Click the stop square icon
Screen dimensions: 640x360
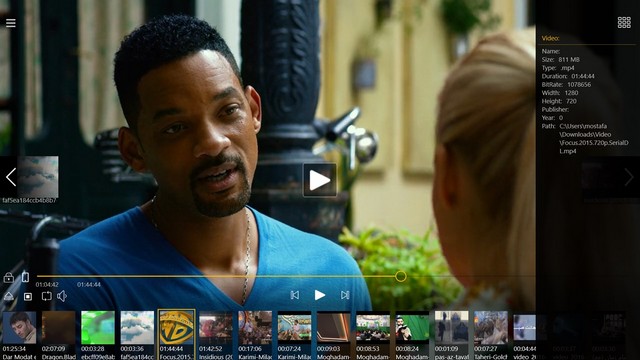click(x=28, y=297)
